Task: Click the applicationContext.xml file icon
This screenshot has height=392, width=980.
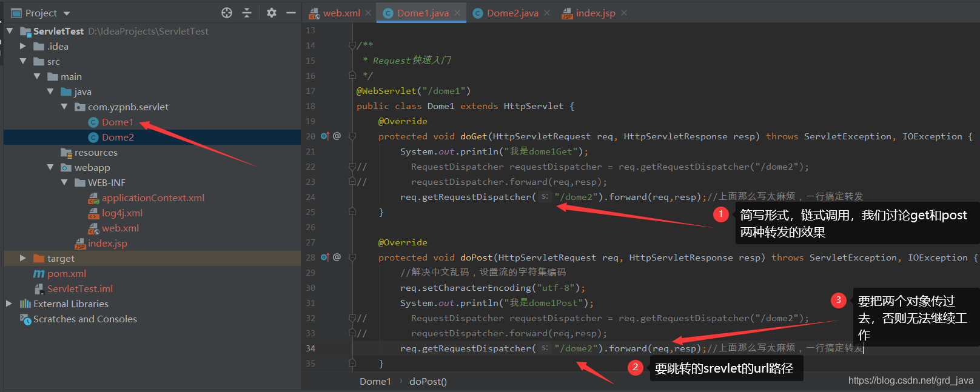Action: pyautogui.click(x=93, y=198)
